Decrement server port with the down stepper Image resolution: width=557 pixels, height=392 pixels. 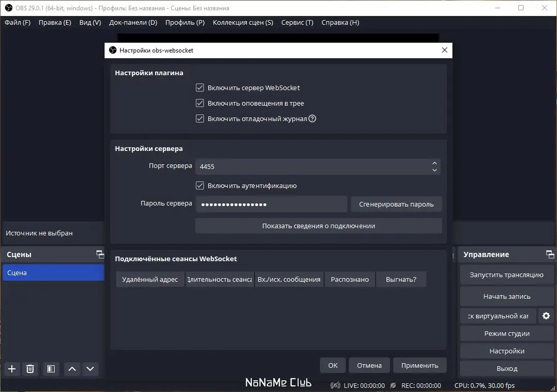tap(434, 169)
